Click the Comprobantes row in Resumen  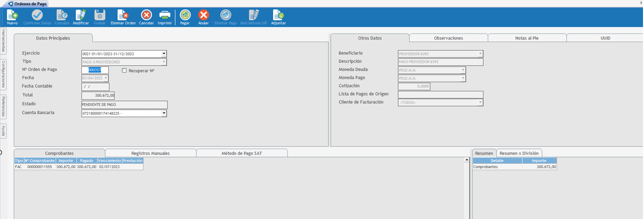point(515,167)
